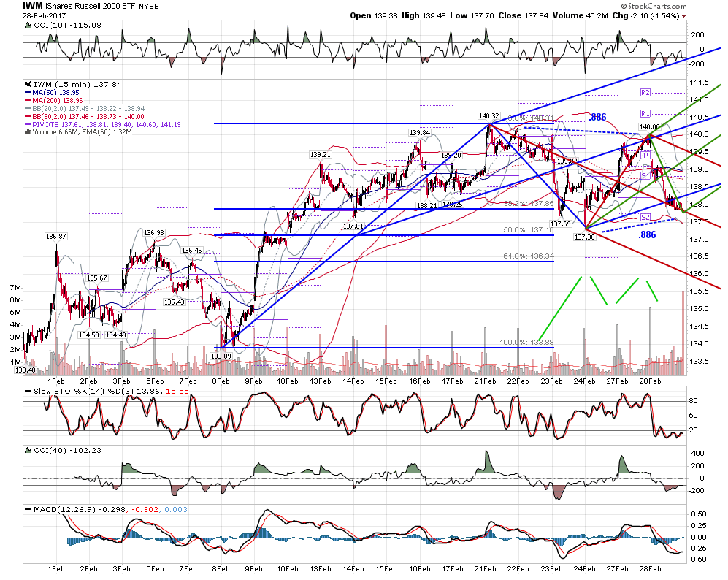Click the 133.48 price label near volume axis
The image size is (728, 580).
click(x=25, y=370)
